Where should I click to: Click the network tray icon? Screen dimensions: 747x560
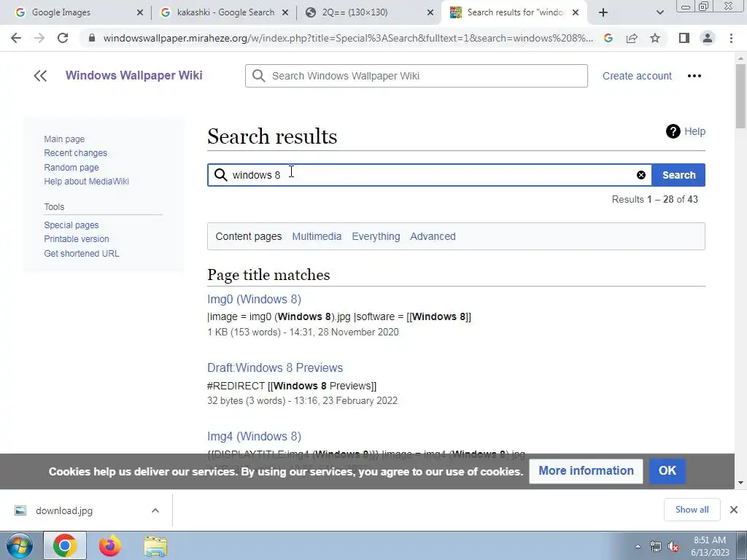656,546
